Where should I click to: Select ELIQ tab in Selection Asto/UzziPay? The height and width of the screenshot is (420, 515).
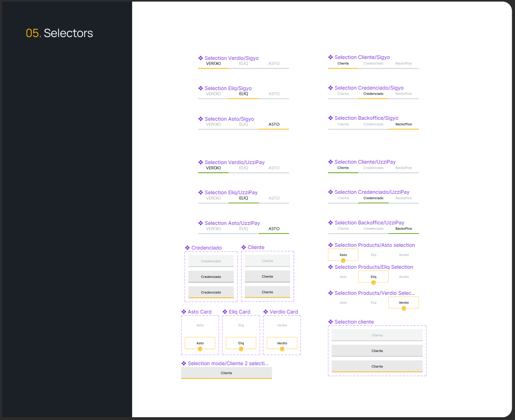click(244, 229)
